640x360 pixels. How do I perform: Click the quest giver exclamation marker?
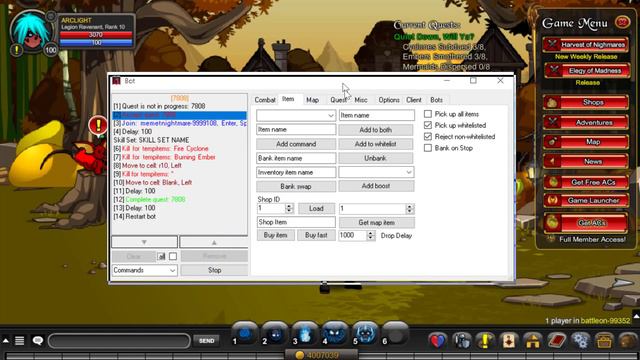98,125
